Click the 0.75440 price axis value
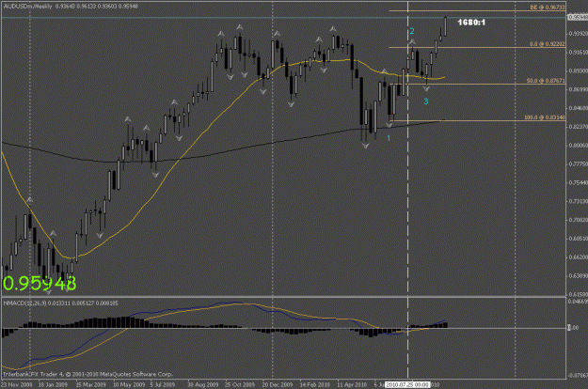588x389 pixels. [578, 182]
